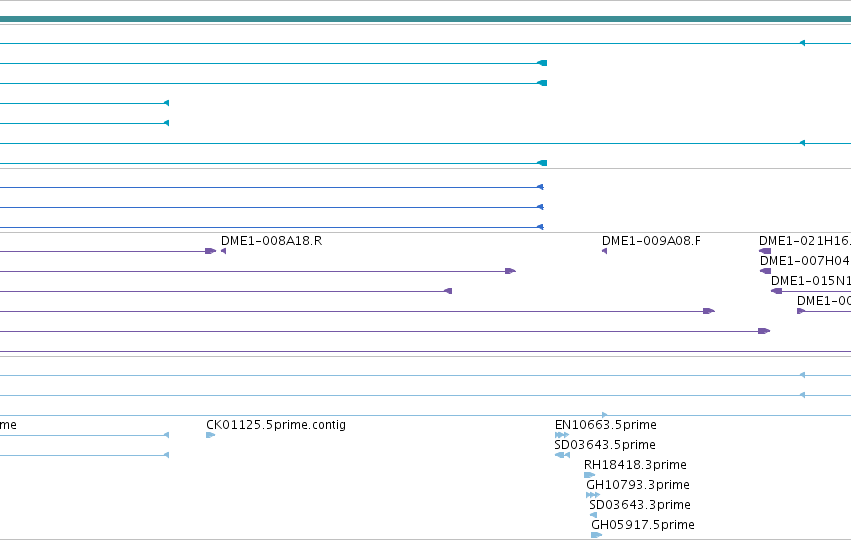
Task: Click the GH05917.5prime arrow glyph
Action: (596, 535)
